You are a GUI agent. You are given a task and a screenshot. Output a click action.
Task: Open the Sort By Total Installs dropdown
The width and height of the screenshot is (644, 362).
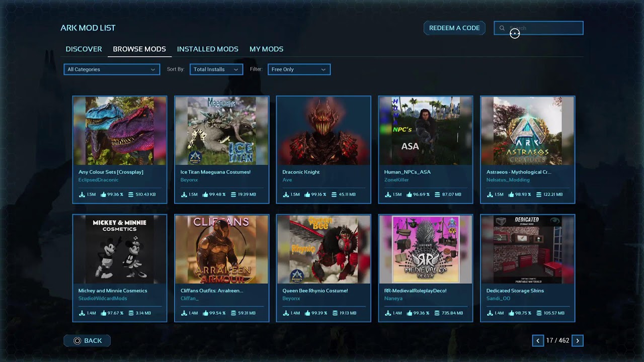coord(216,69)
